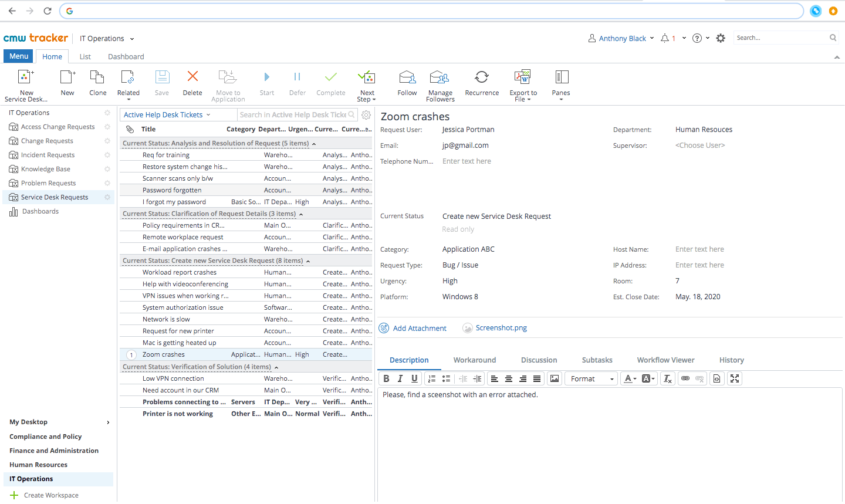Insert a bulleted list
845x504 pixels.
pos(446,378)
